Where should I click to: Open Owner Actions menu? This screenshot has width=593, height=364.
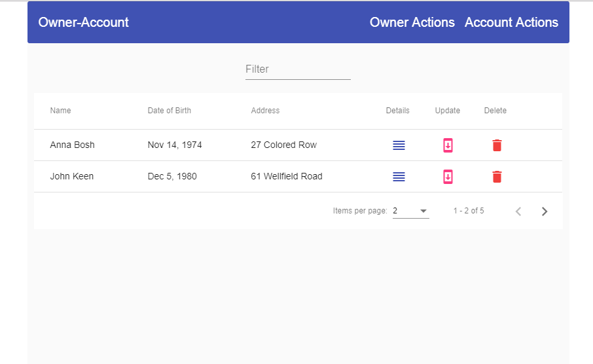coord(412,22)
